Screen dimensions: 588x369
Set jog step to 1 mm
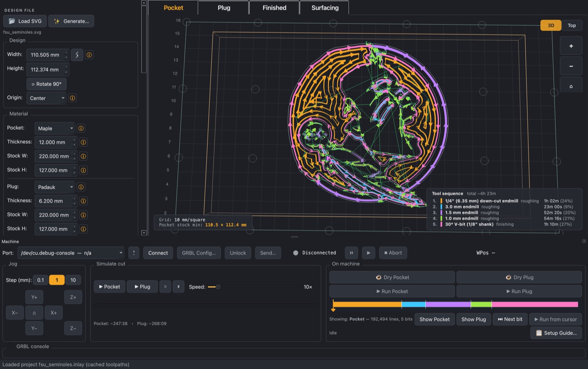tap(57, 280)
